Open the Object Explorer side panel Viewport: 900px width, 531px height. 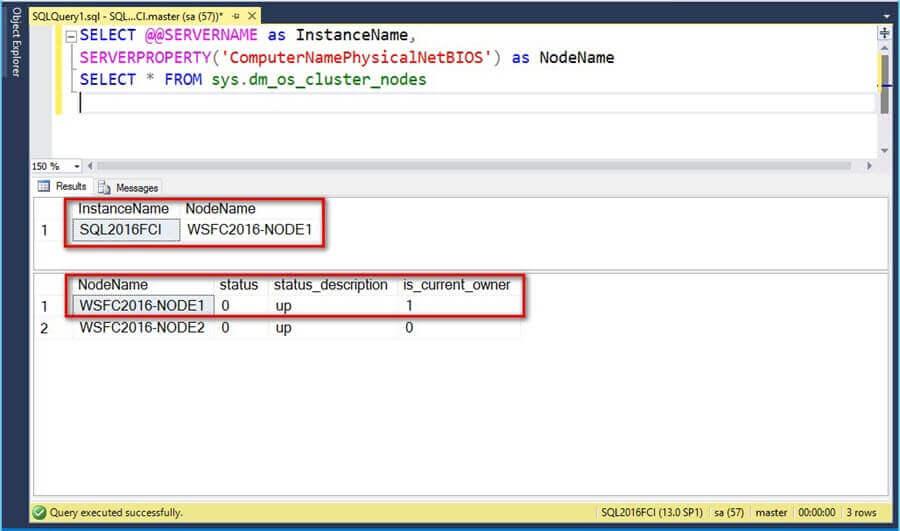(x=15, y=42)
